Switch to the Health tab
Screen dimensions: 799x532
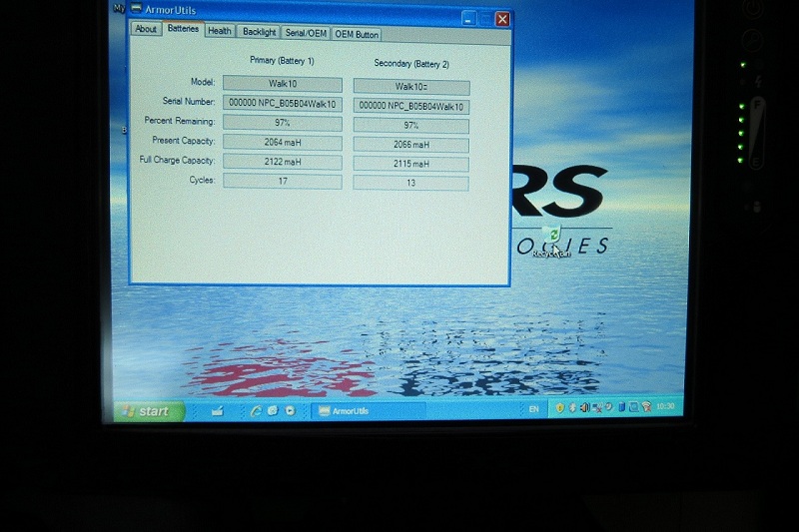coord(219,31)
